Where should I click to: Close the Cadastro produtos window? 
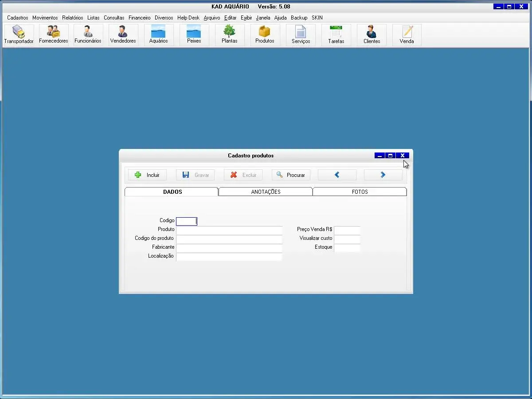click(402, 156)
